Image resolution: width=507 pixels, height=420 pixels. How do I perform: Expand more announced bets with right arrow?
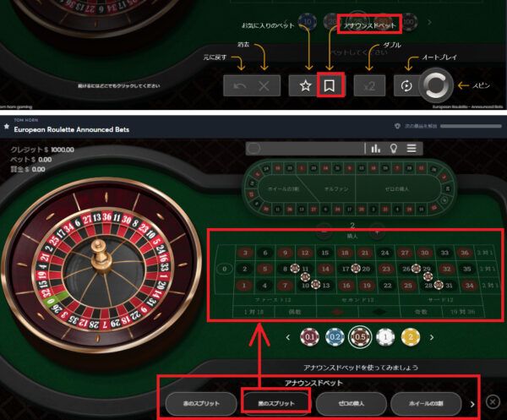tap(472, 404)
